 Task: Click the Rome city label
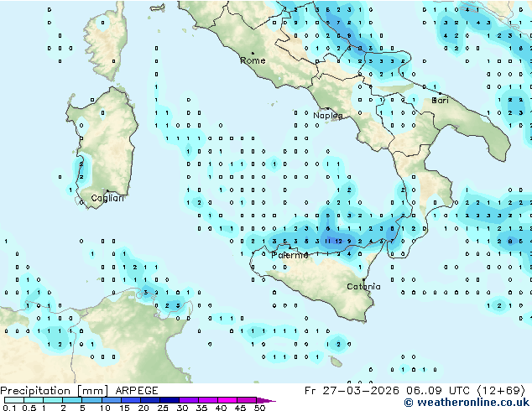click(x=253, y=60)
